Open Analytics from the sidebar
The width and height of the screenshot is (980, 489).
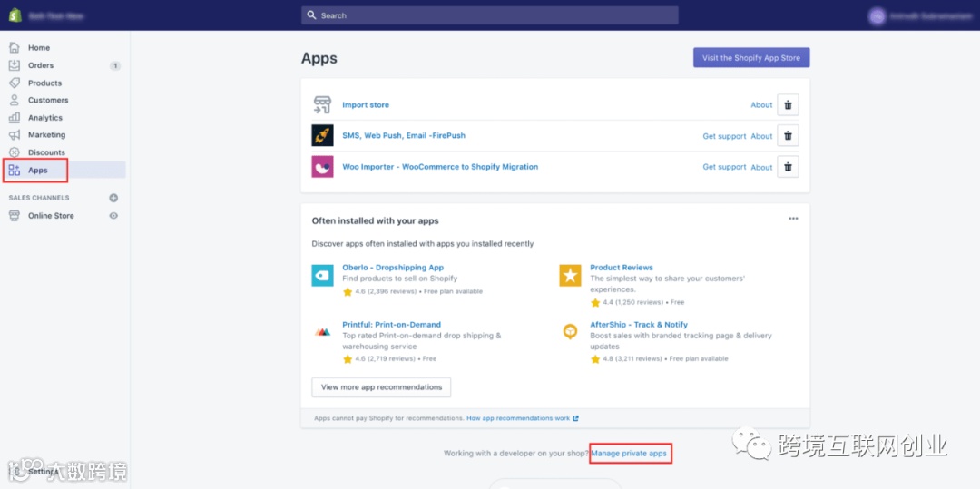tap(45, 117)
